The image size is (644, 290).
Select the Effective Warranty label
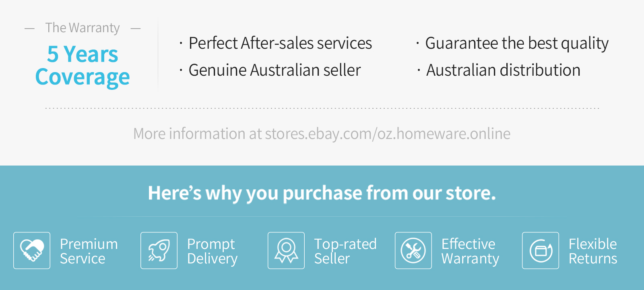coord(470,251)
